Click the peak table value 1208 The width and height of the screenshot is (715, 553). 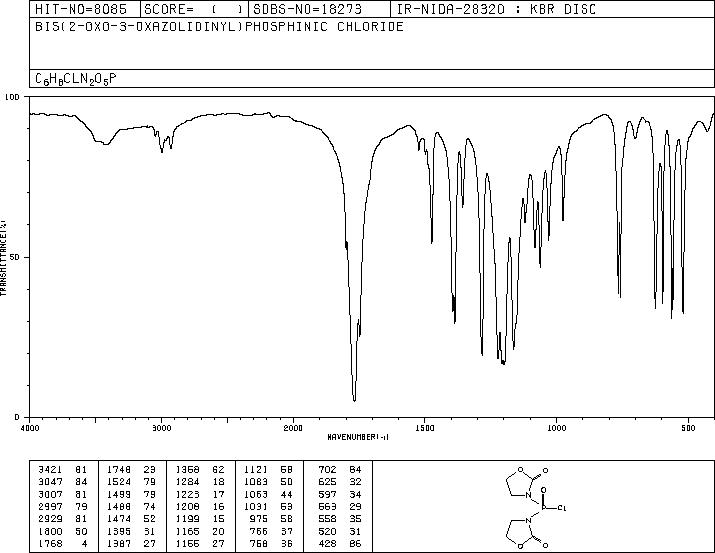pyautogui.click(x=188, y=506)
